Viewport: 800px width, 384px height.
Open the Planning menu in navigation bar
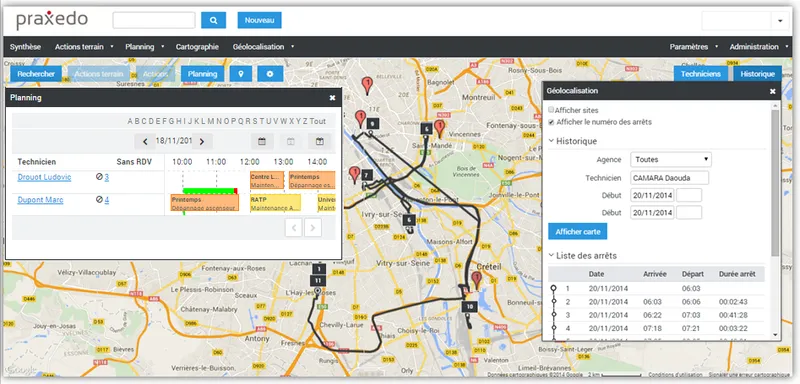(x=144, y=46)
